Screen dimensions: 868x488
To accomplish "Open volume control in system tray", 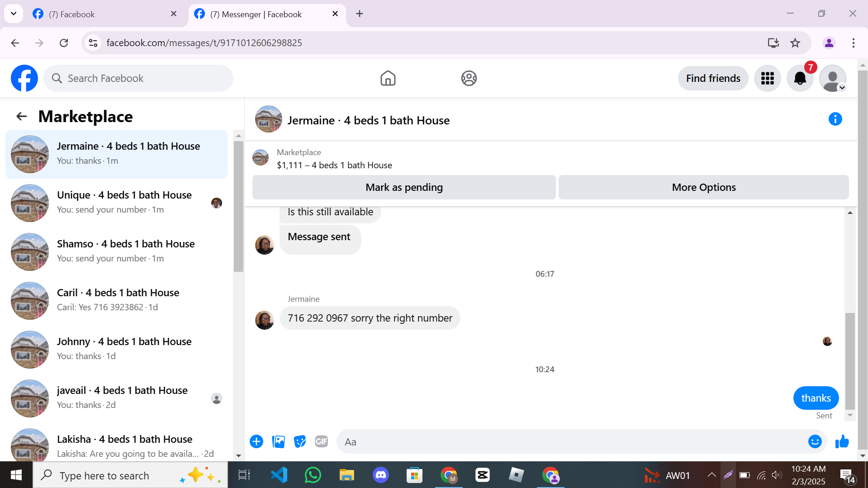I will 776,475.
